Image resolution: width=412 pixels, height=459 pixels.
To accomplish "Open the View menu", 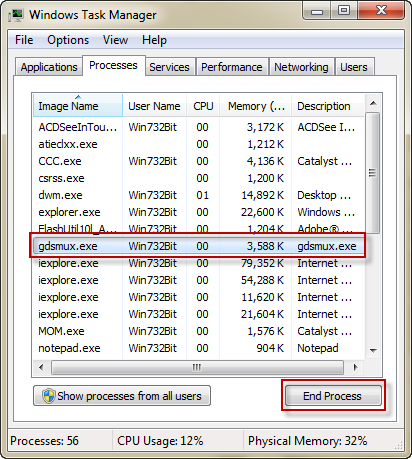I will pyautogui.click(x=115, y=40).
